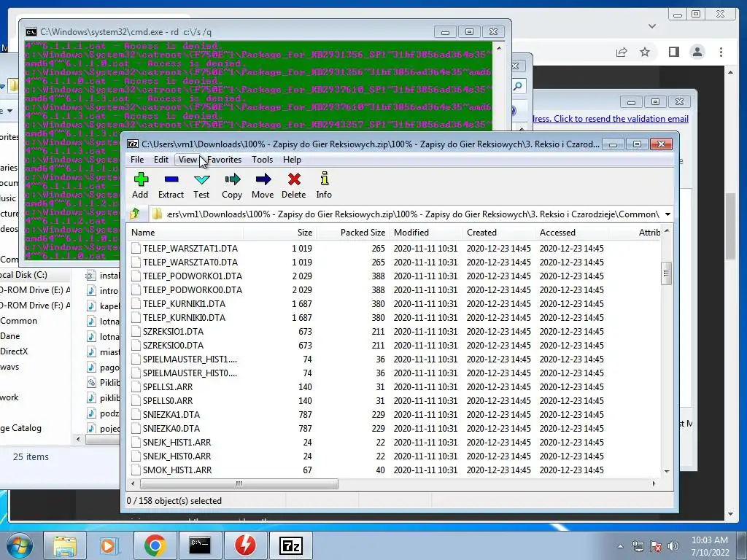Select Local Disk (C:) in Explorer
The height and width of the screenshot is (560, 747).
click(x=24, y=275)
